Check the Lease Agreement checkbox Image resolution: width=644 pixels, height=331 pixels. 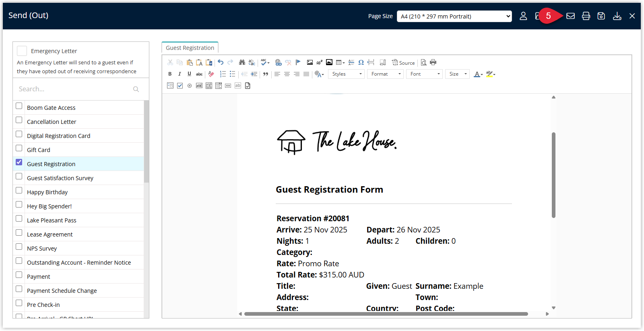pos(19,233)
